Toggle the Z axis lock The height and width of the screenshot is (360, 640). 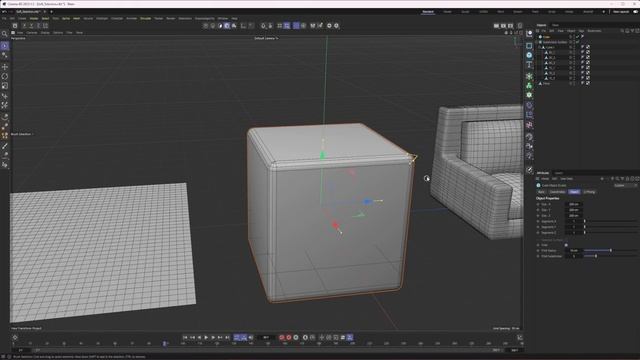pyautogui.click(x=38, y=26)
